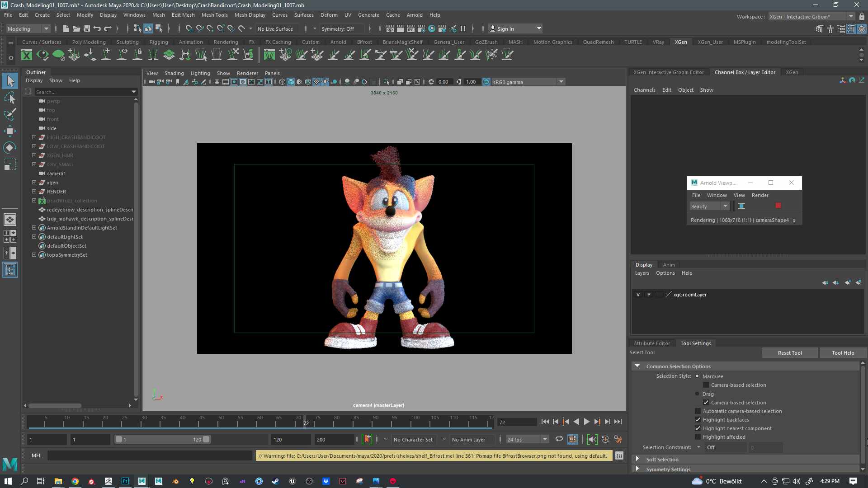Open Photoshop from the taskbar

[x=125, y=481]
